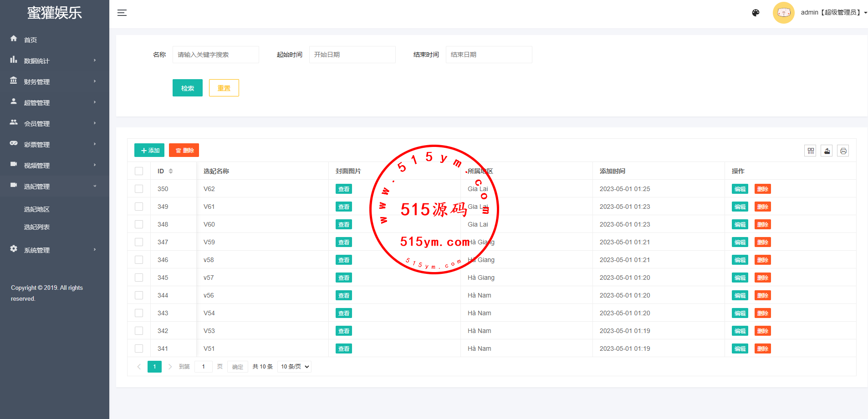
Task: Open the 10 条/页 page size dropdown
Action: coord(294,367)
